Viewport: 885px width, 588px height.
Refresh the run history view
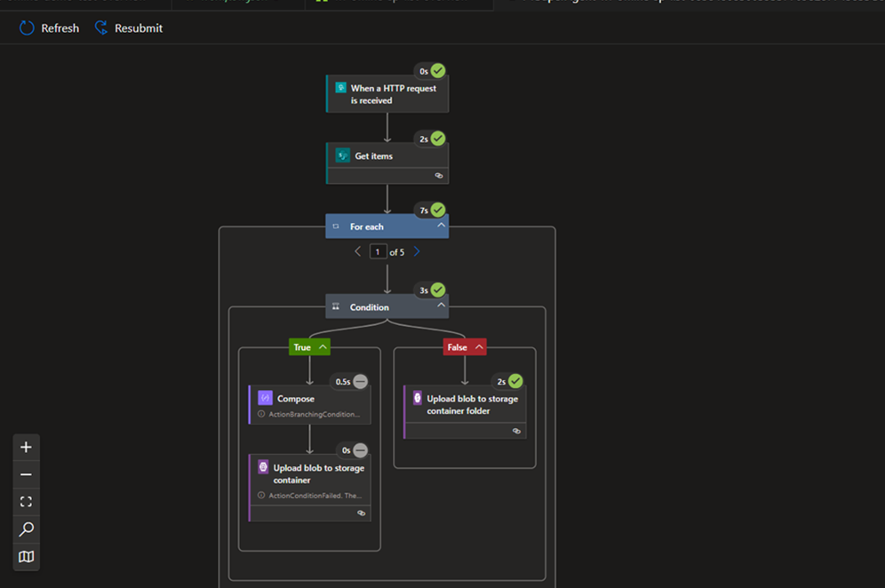(49, 28)
